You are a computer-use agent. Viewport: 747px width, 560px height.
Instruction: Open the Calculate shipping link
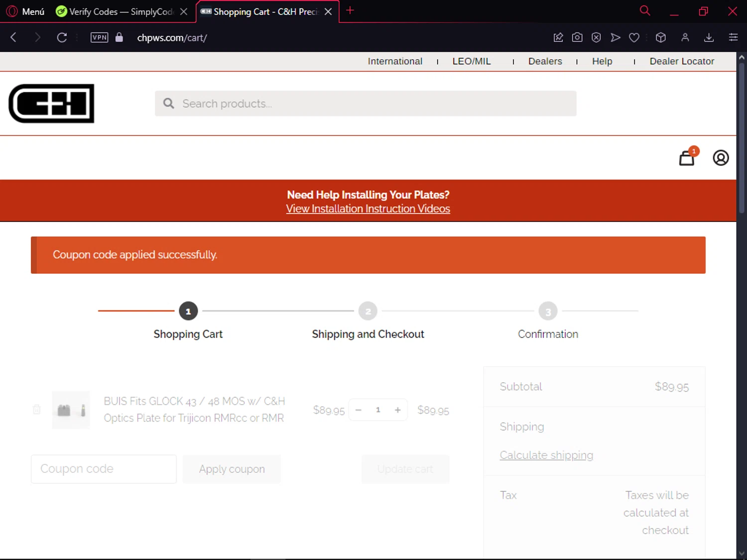546,455
